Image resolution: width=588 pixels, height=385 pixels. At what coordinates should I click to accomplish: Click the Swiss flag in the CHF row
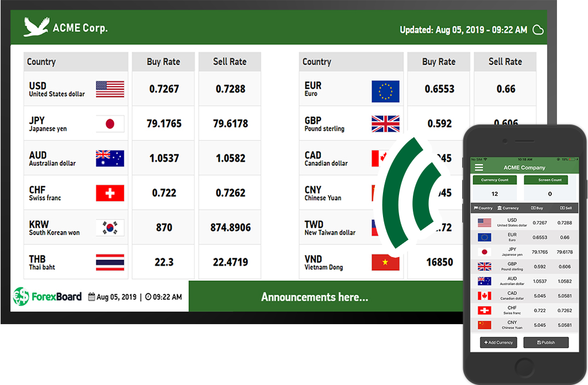110,193
